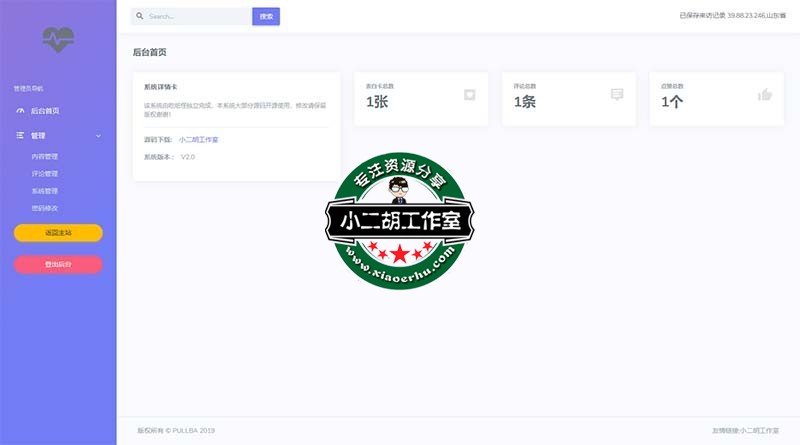Screen dimensions: 800x445
Task: Open 密码修改 submenu item
Action: (x=45, y=208)
